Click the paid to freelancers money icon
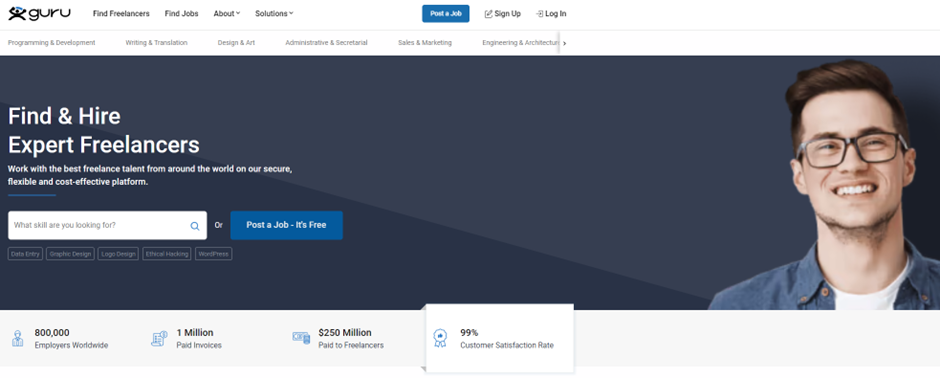 point(301,338)
